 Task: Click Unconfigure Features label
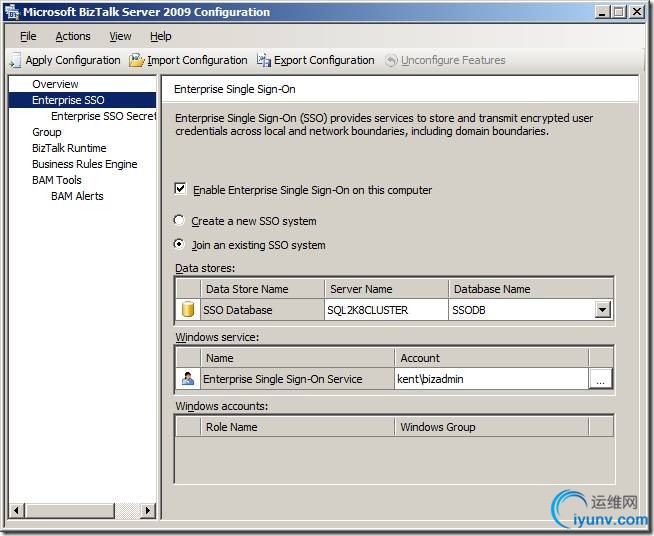453,60
